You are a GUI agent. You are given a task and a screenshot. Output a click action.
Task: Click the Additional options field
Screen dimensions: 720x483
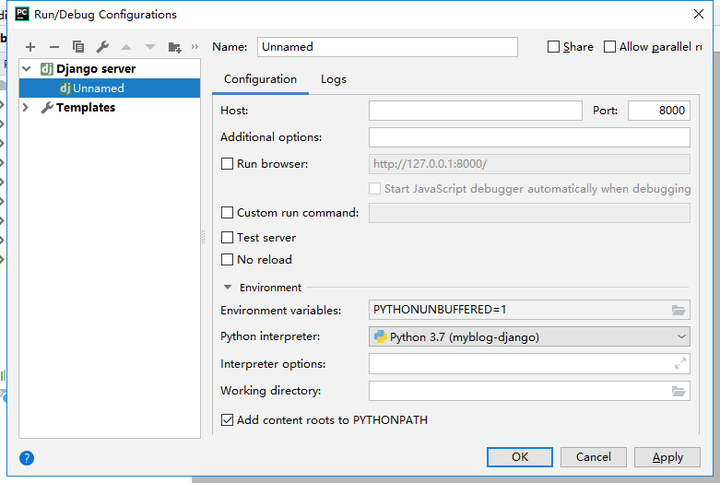[x=529, y=137]
